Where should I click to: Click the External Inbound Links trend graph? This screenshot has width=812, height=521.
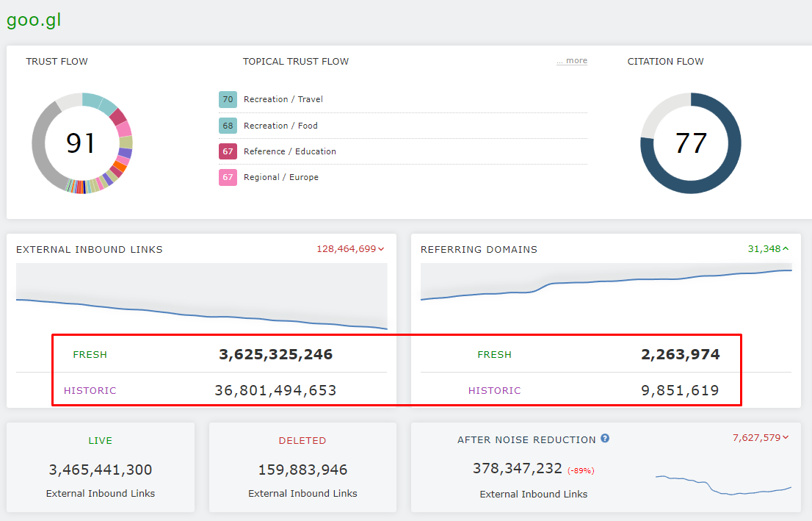(x=201, y=298)
